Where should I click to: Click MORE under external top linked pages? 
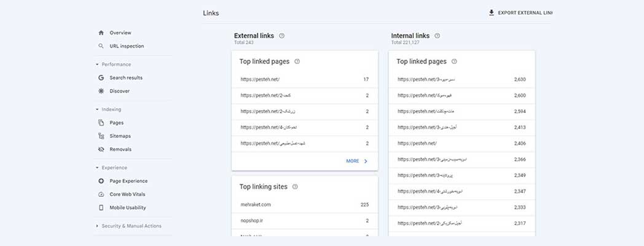tap(357, 161)
